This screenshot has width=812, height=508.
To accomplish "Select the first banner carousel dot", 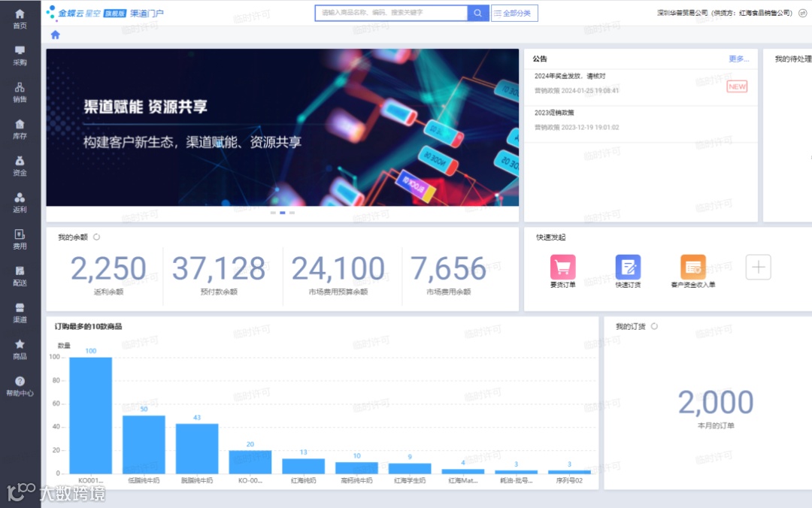I will point(273,213).
